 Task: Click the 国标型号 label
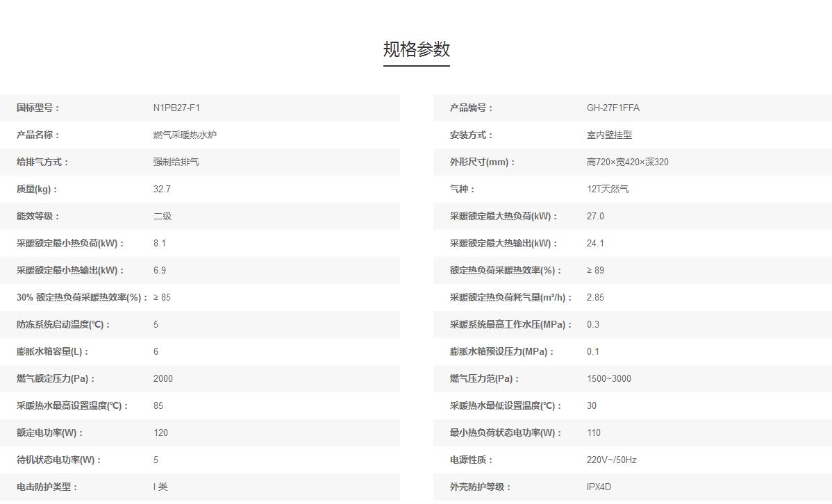click(38, 108)
